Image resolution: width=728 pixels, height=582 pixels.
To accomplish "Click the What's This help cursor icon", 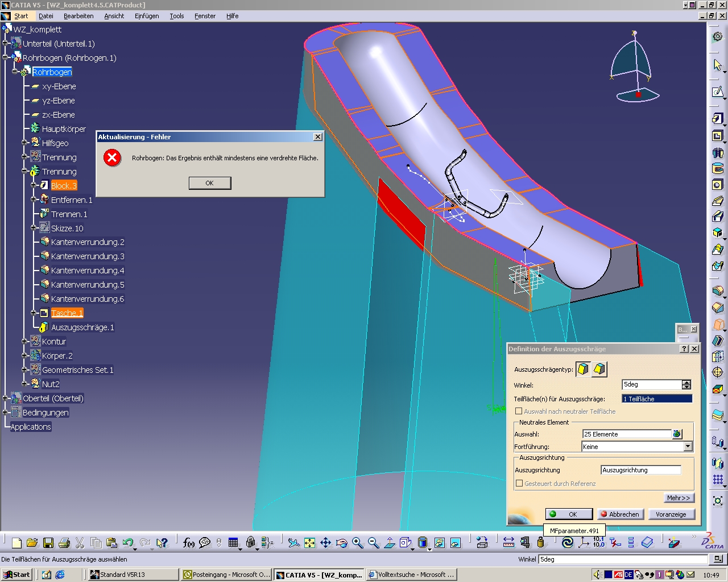I will point(162,543).
